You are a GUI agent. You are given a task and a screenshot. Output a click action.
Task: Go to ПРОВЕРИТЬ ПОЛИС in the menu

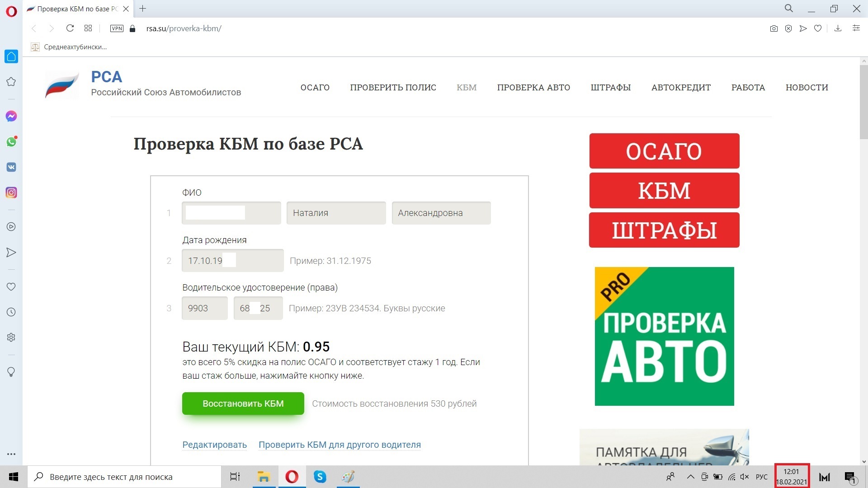pos(393,88)
